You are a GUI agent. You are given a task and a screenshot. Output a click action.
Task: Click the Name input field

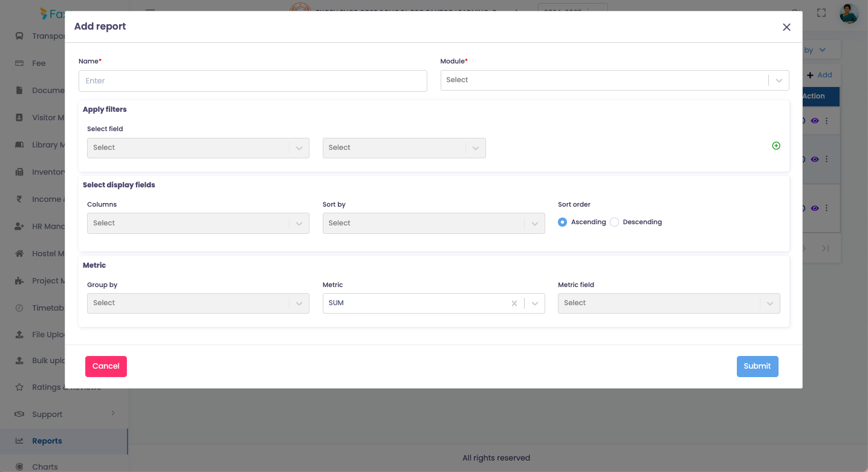[x=253, y=81]
